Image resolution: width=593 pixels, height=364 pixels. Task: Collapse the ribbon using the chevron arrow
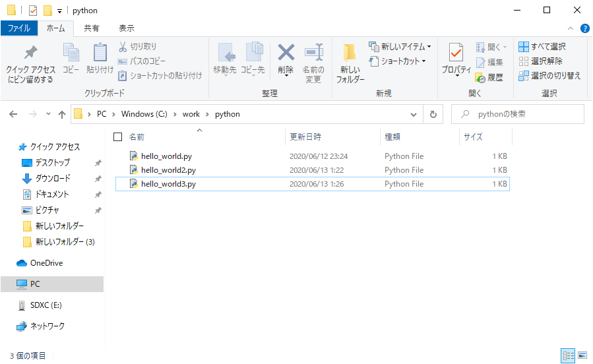(571, 28)
